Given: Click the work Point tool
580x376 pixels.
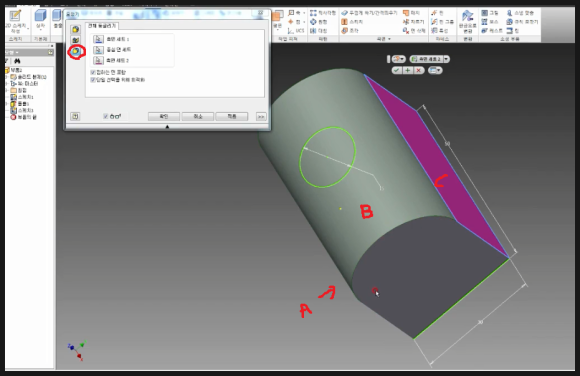Looking at the screenshot, I should (x=295, y=22).
